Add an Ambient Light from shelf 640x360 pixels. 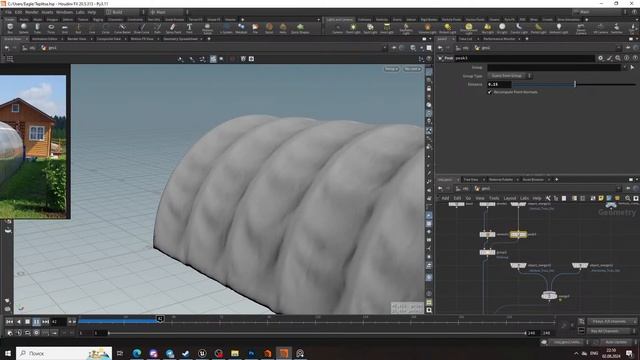click(558, 28)
